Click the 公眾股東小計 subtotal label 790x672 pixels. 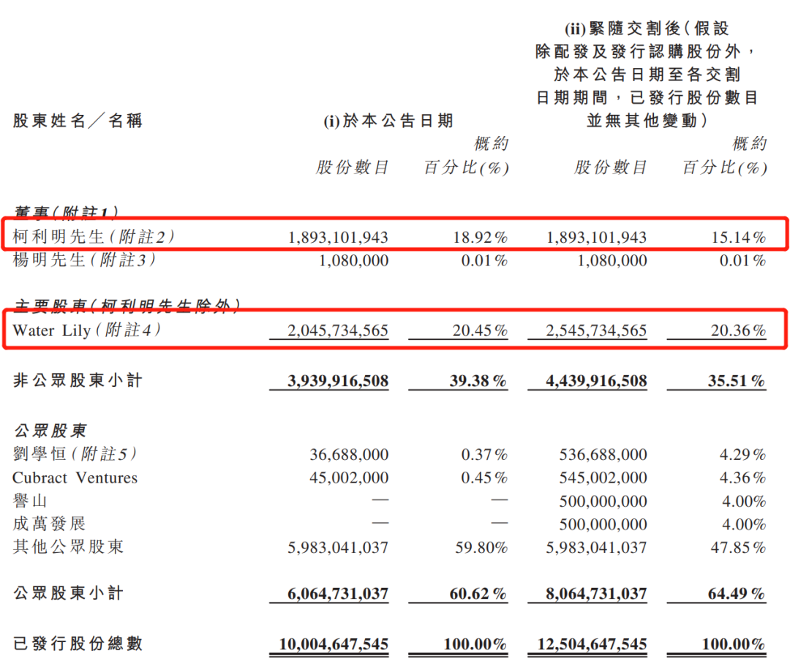(x=68, y=593)
